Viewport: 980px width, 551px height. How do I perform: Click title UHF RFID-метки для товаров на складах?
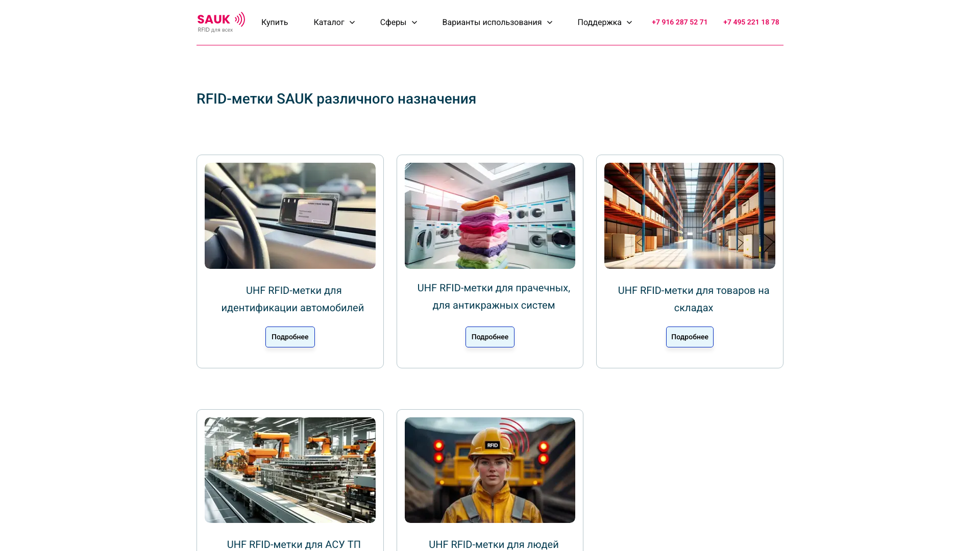click(x=694, y=299)
